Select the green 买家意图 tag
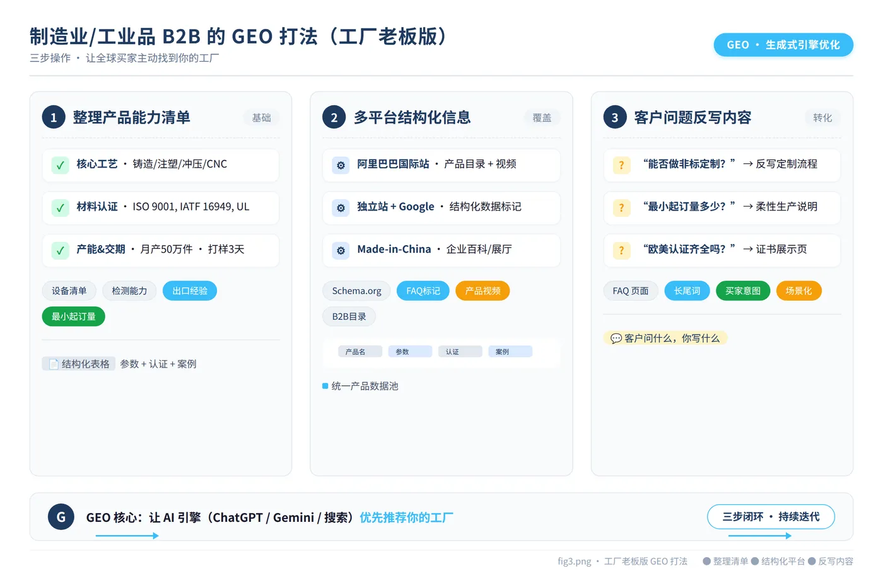Screen dimensions: 883x588 tap(743, 291)
